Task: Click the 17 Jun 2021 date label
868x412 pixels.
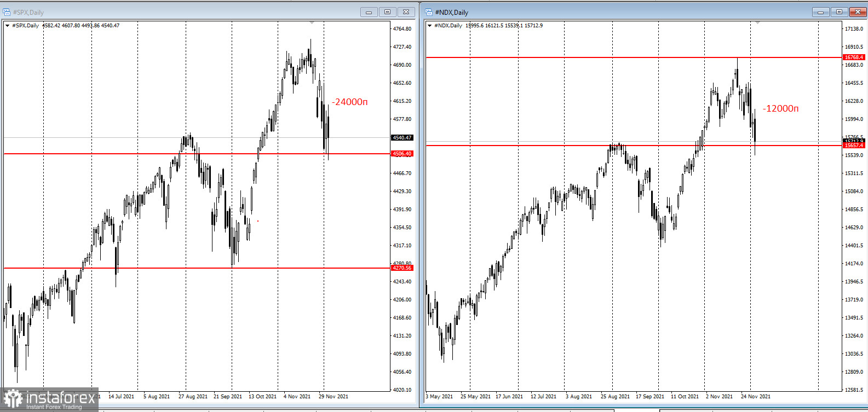Action: point(509,397)
